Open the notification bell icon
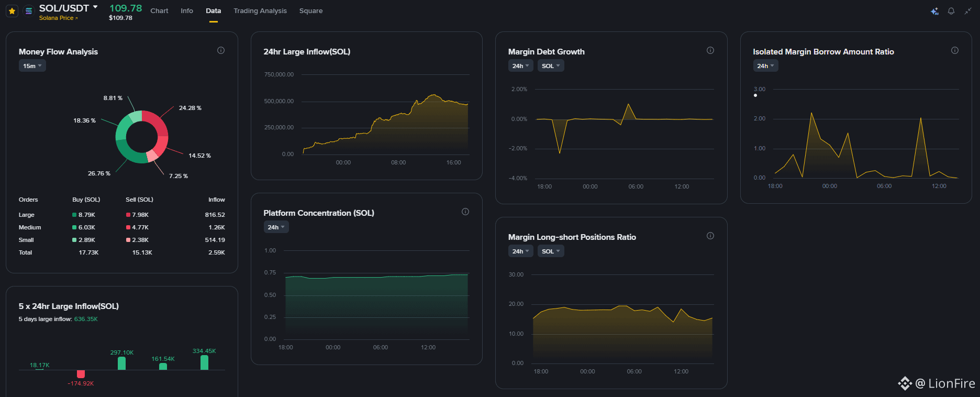Screen dimensions: 980x397 click(x=951, y=11)
